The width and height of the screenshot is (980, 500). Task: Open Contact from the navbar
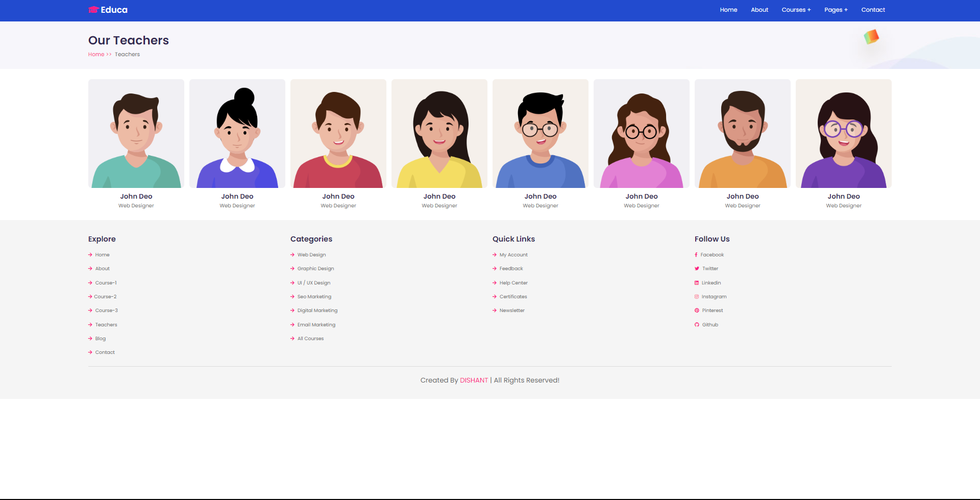[x=873, y=10]
